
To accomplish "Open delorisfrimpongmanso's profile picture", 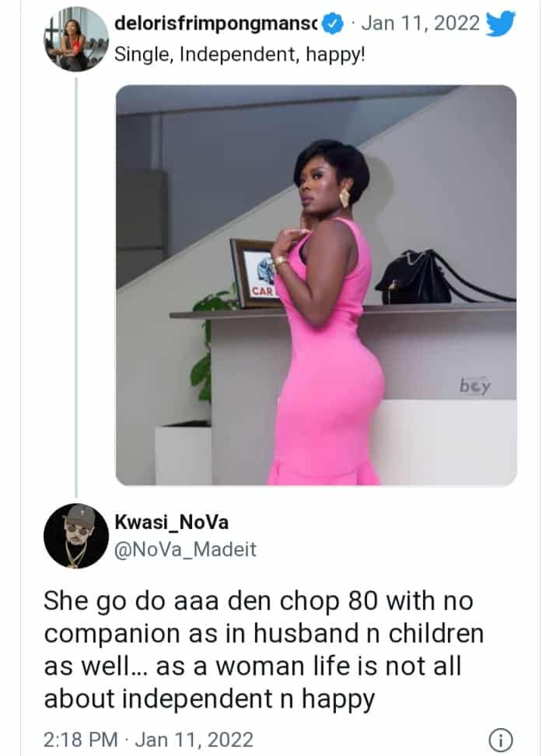I will [x=76, y=40].
